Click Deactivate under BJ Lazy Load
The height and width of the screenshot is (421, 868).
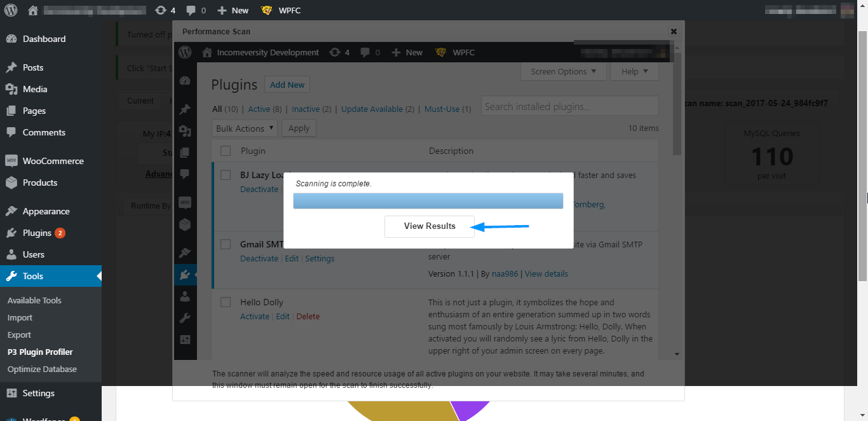click(259, 189)
